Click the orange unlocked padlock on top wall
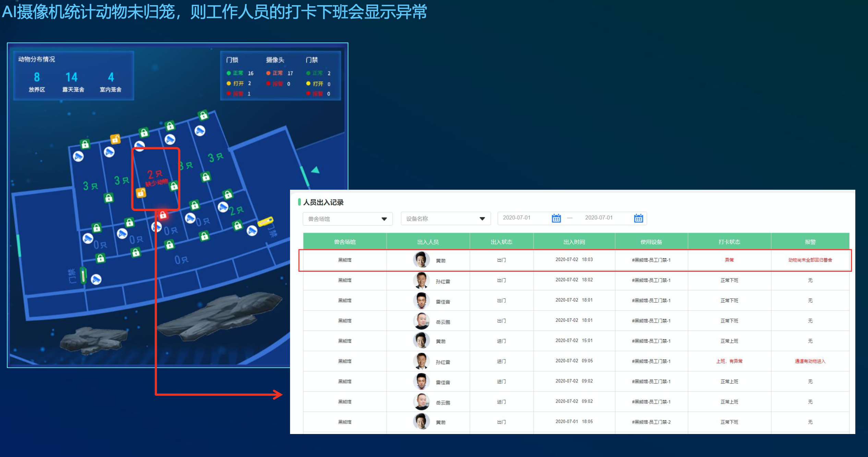868x457 pixels. 115,139
